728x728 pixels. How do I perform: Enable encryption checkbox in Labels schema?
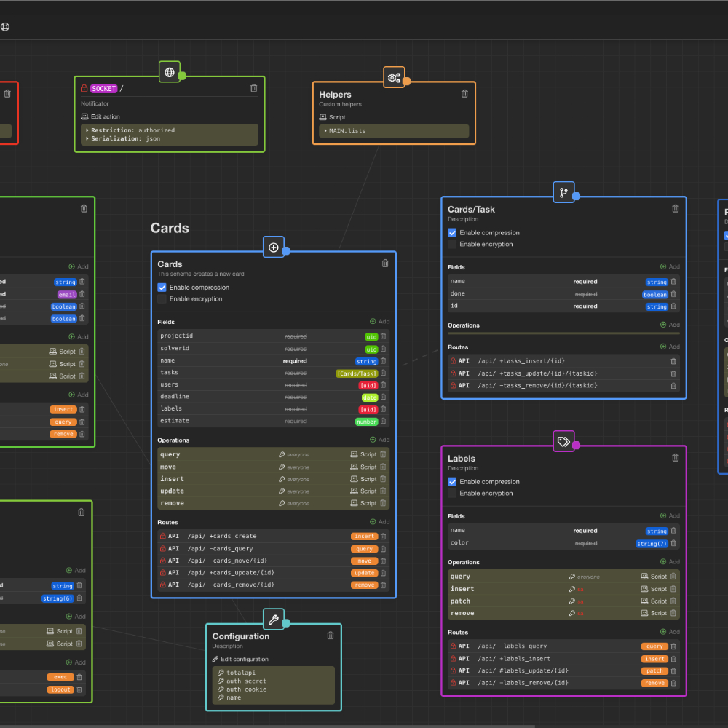click(x=452, y=494)
